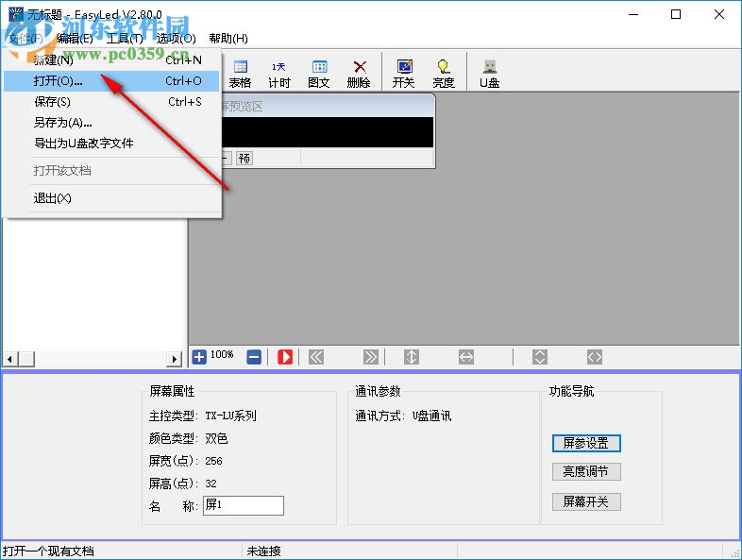Click the 删除 delete icon
The height and width of the screenshot is (560, 742).
click(x=359, y=74)
